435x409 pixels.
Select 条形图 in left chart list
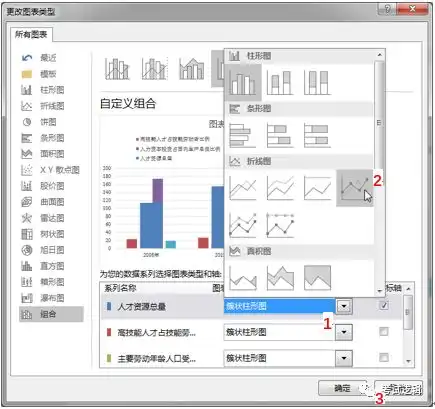tap(51, 138)
